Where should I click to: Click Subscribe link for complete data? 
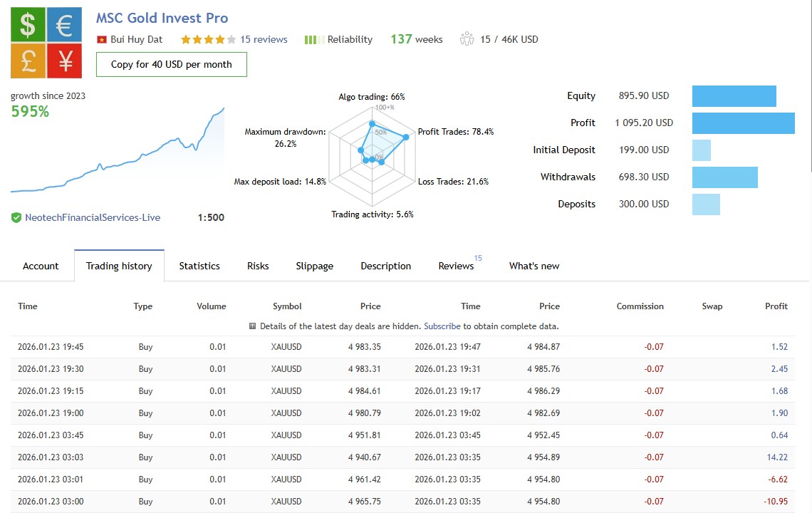442,326
